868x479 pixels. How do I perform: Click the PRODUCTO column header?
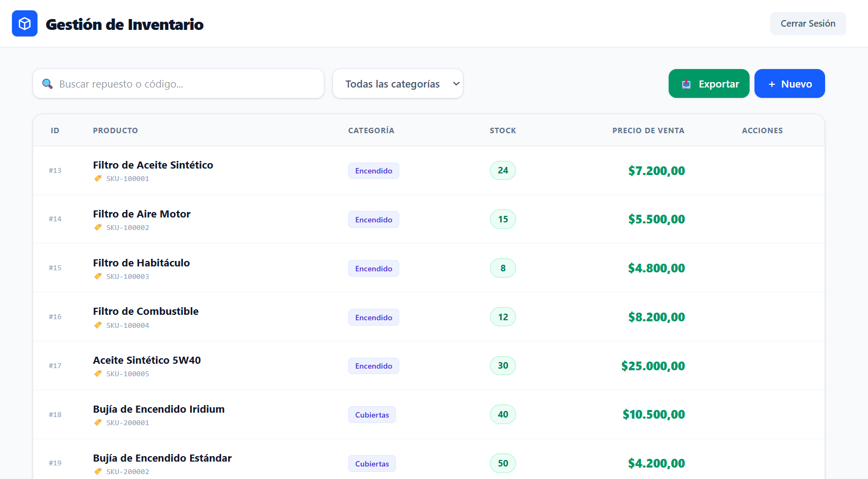(x=115, y=130)
